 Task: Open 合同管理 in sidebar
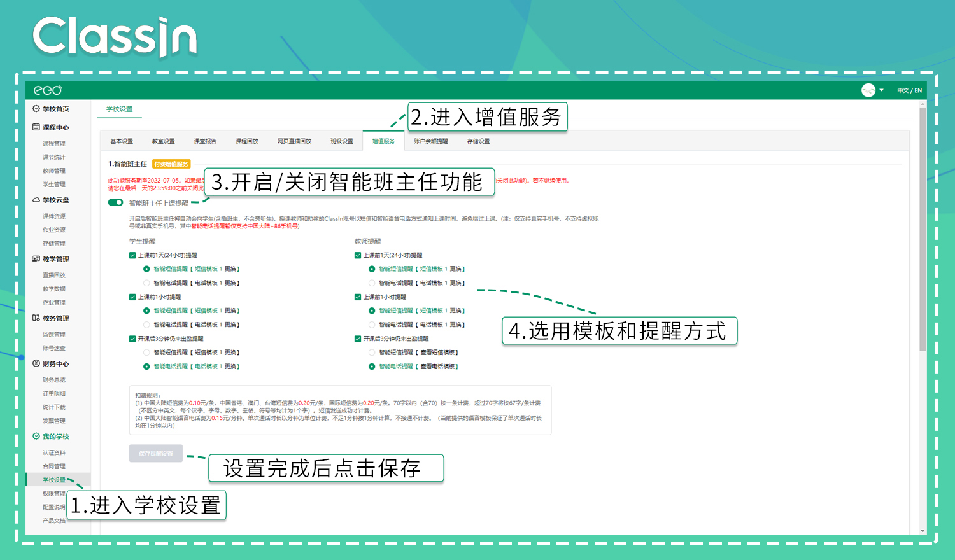click(x=54, y=466)
